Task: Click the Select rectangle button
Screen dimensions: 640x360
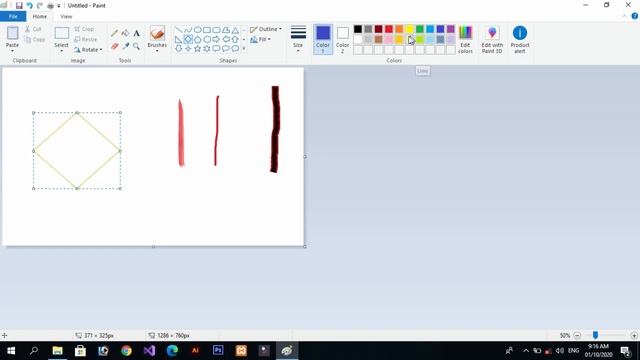Action: coord(61,36)
